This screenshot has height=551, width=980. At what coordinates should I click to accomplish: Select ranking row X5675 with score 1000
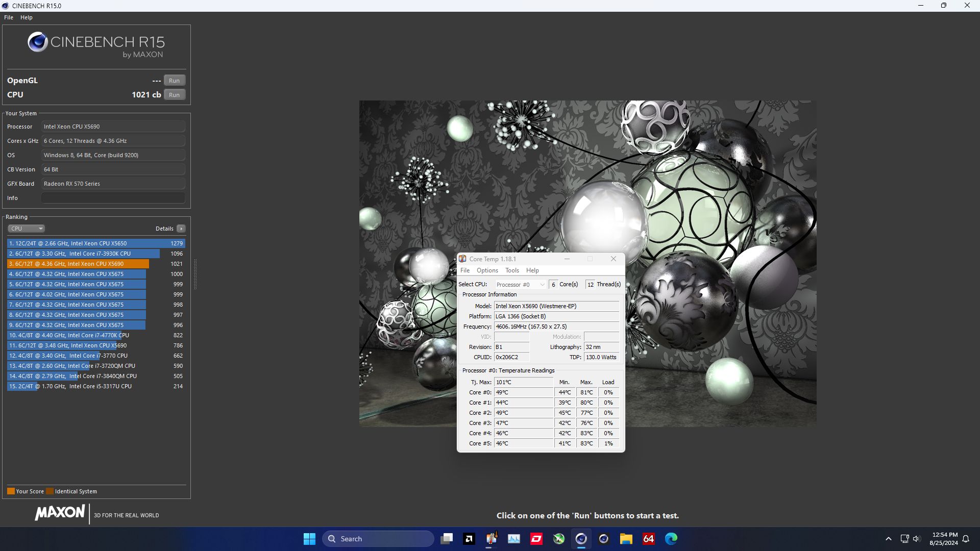(96, 274)
